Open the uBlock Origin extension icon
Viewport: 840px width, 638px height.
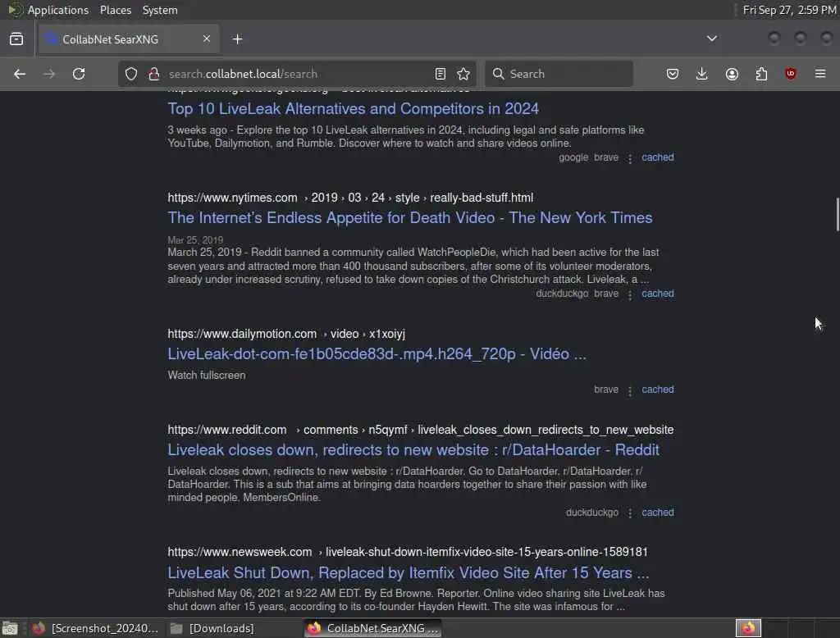[791, 74]
